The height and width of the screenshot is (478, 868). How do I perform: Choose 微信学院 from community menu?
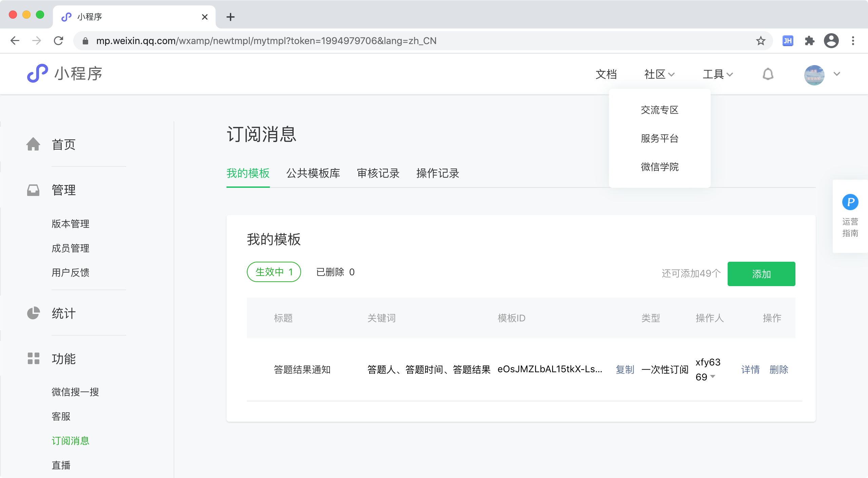[x=659, y=167]
